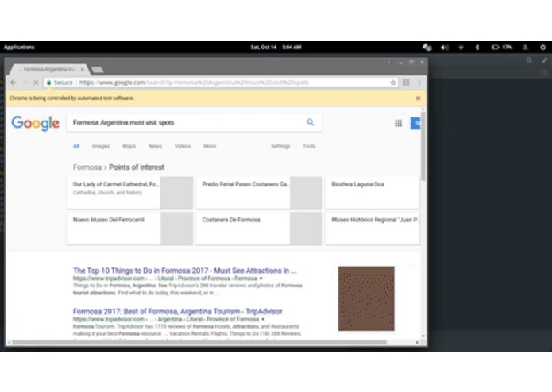Open the battery indicator showing 17%
552x392 pixels.
pos(502,47)
